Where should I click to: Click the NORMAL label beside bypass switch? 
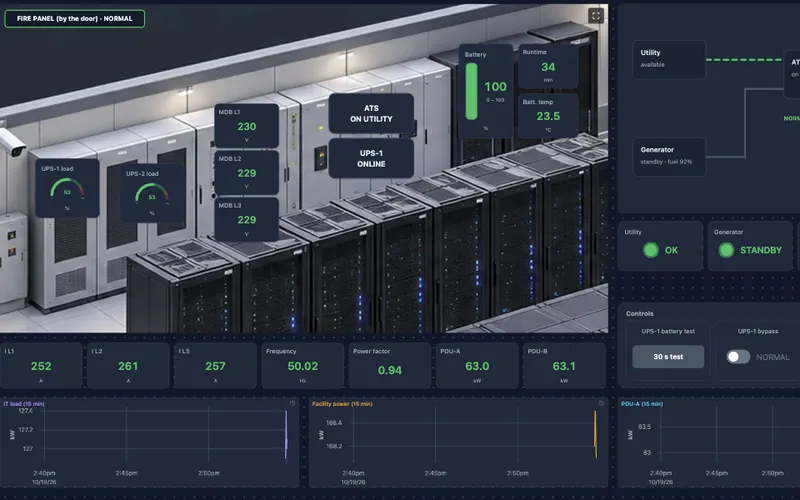tap(772, 357)
